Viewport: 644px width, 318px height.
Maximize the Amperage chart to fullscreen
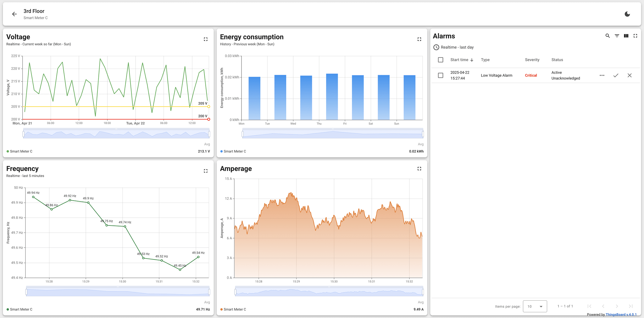pos(419,169)
